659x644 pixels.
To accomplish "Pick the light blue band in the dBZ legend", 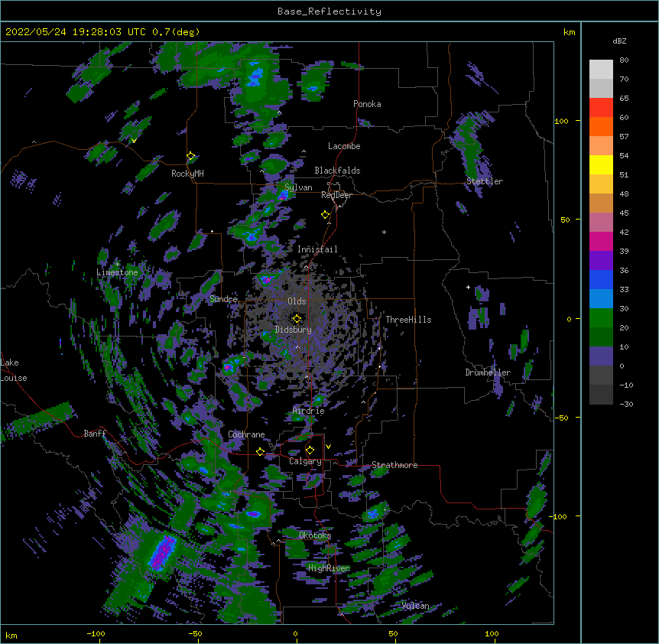I will [x=601, y=299].
